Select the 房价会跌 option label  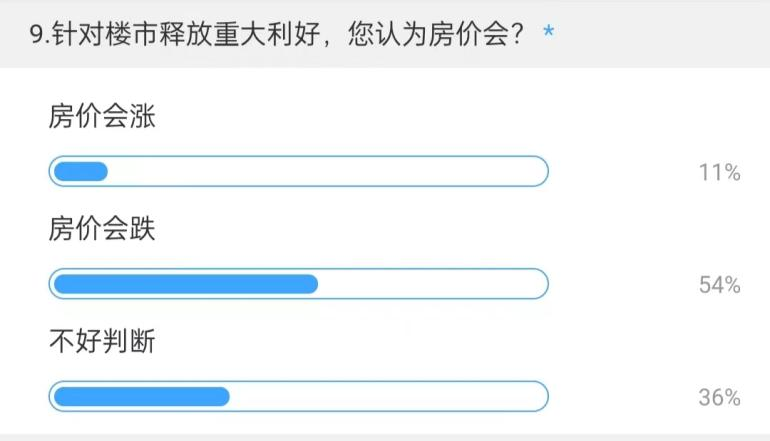click(102, 230)
